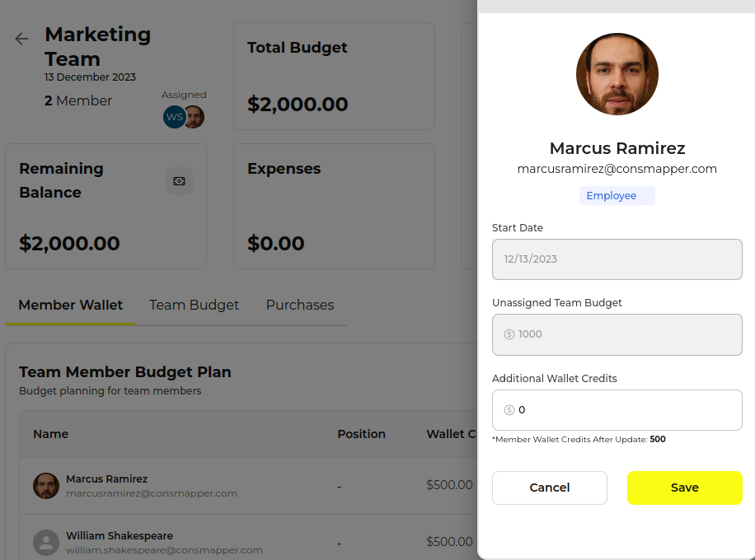Click the Total Budget $2,000.00 amount
755x560 pixels.
tap(298, 105)
